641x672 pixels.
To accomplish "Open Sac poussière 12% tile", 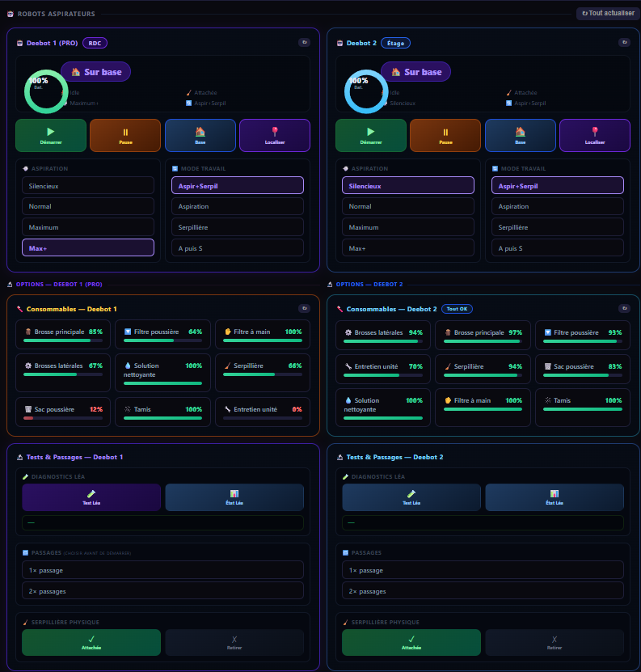I will [63, 412].
